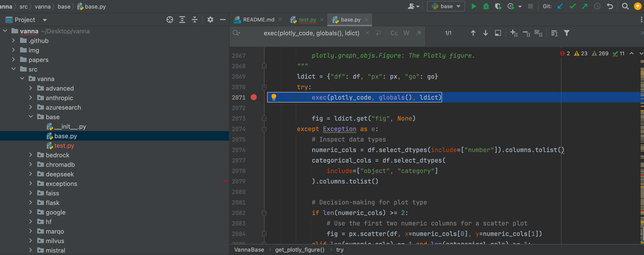Go to next search occurrence arrow
Screen dimensions: 644x255
click(485, 33)
